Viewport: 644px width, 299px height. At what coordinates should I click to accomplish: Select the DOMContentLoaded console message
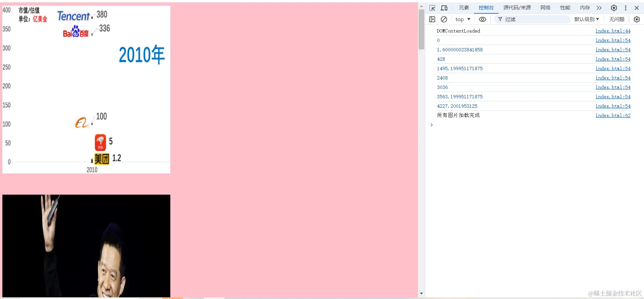click(x=458, y=31)
